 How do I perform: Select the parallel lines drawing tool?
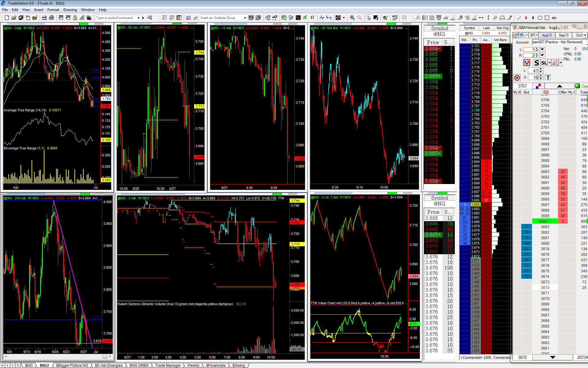[495, 18]
